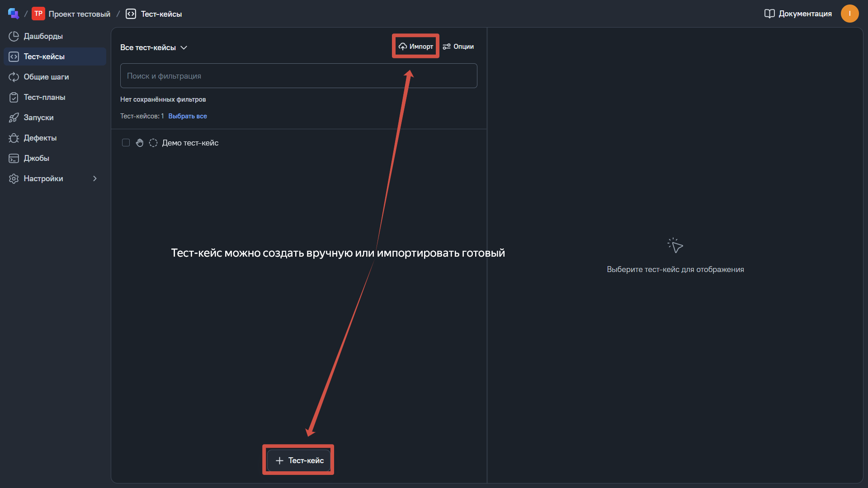The image size is (868, 488).
Task: Click the Jobs terminal icon
Action: coord(14,158)
